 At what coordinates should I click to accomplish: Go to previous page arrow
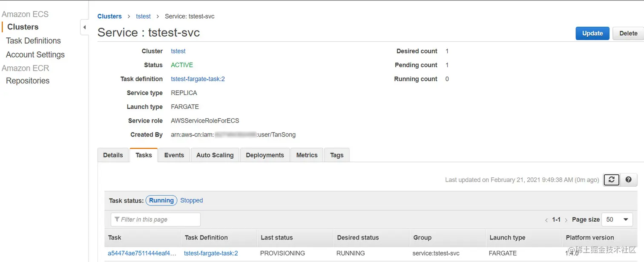[x=546, y=220]
